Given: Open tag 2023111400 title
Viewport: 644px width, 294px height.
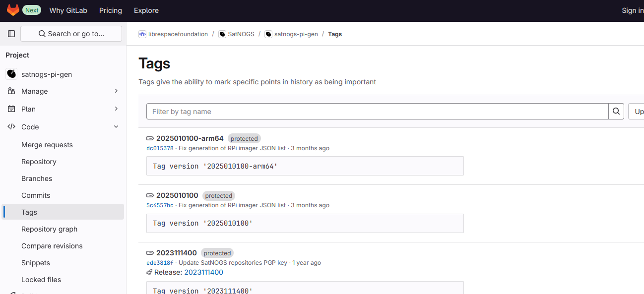Looking at the screenshot, I should click(x=177, y=253).
